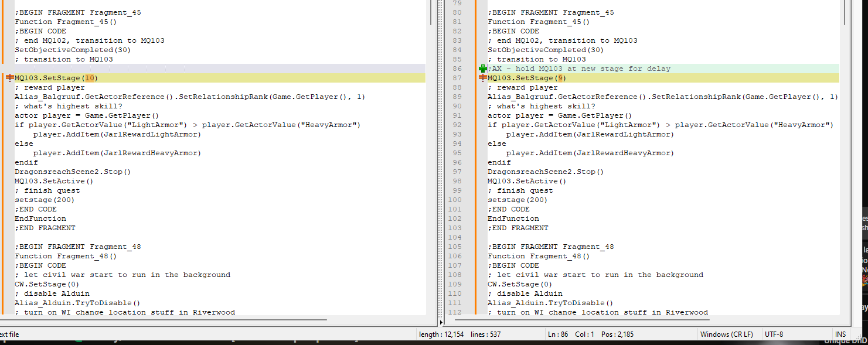Image resolution: width=868 pixels, height=345 pixels.
Task: Click the left pane vertical scrollbar
Action: [x=430, y=12]
